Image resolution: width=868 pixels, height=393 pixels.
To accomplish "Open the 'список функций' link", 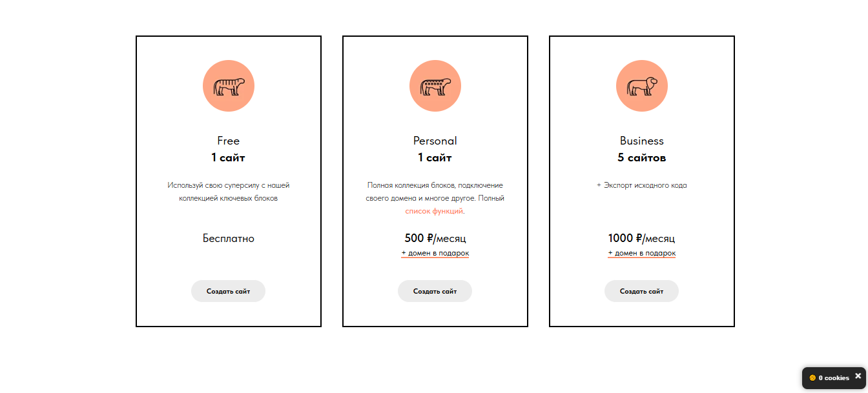I will click(434, 211).
